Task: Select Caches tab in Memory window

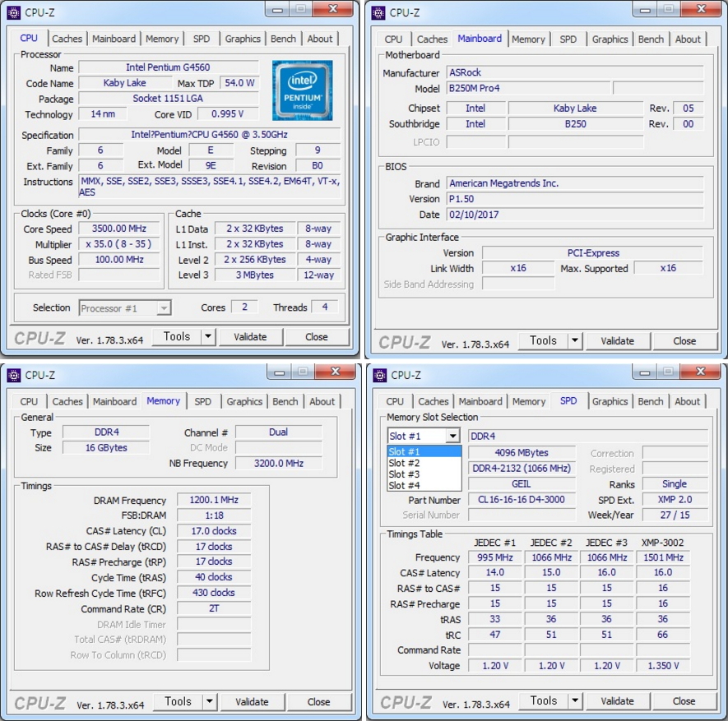Action: (x=67, y=402)
